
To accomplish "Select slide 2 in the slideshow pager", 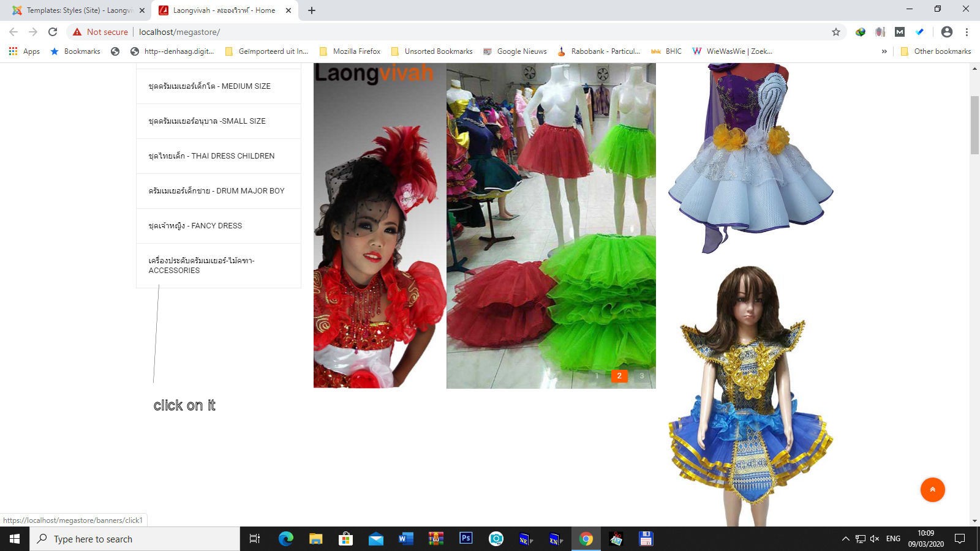I will [x=619, y=376].
